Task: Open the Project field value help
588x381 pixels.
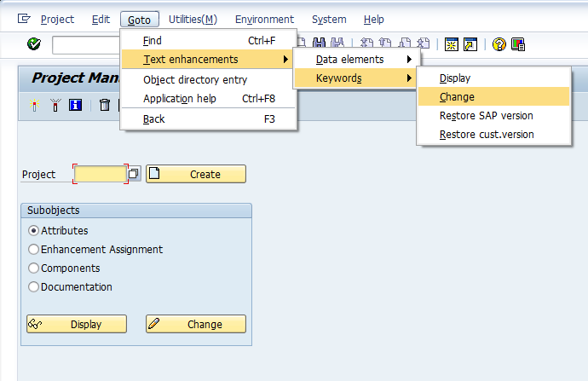Action: 134,174
